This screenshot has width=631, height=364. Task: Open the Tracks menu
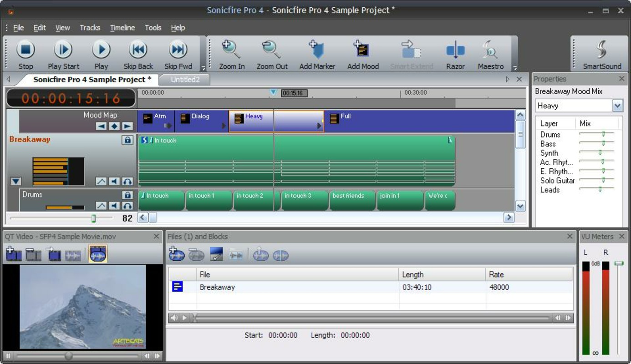[90, 27]
